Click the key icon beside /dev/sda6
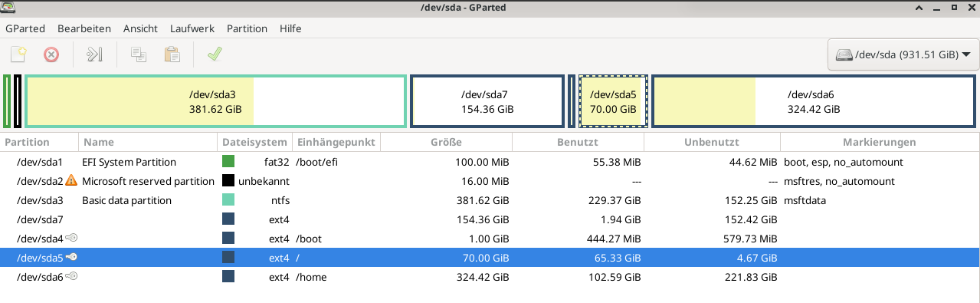Image resolution: width=980 pixels, height=303 pixels. pos(71,276)
